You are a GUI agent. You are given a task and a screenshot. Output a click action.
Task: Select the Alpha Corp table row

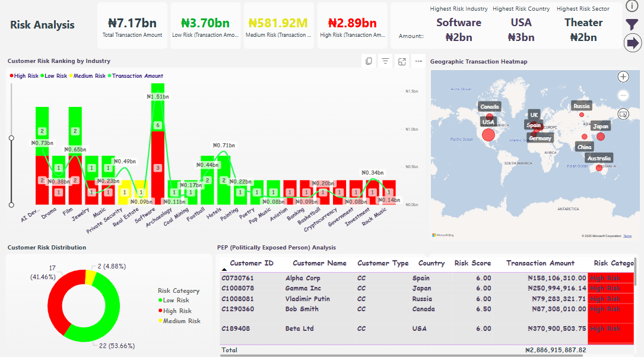point(303,278)
